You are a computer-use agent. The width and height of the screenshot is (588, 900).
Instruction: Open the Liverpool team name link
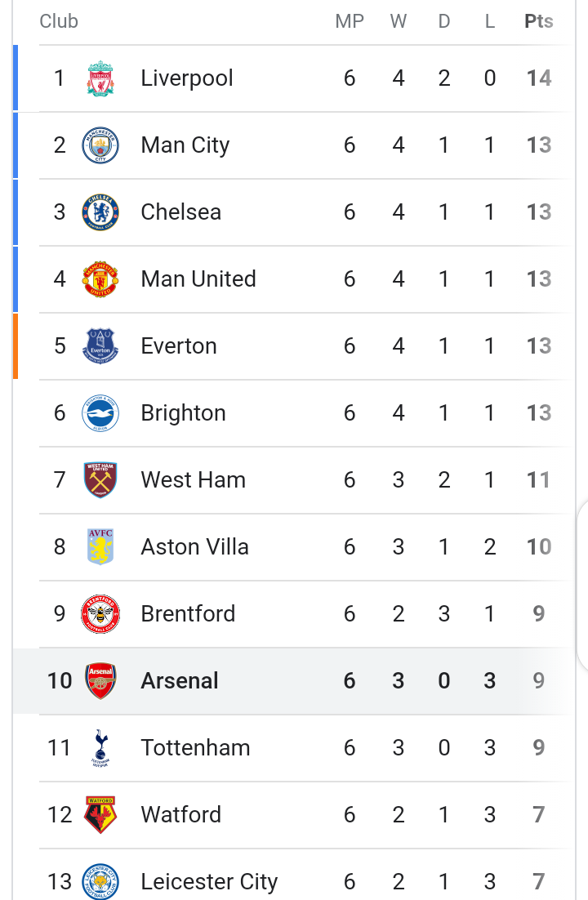click(x=187, y=78)
